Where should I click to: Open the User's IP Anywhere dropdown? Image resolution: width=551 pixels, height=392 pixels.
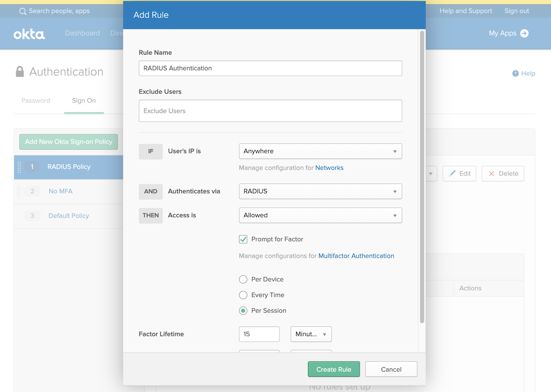[x=320, y=151]
